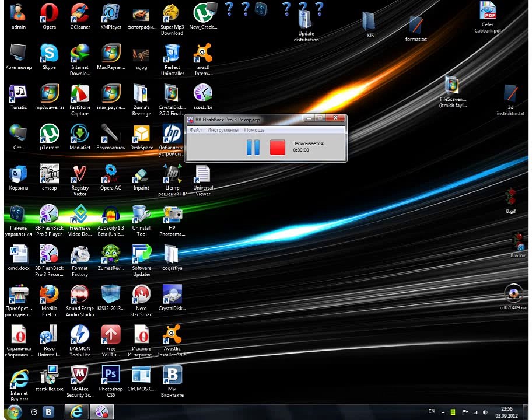
Task: Select the Audacity 1.3 Beta icon
Action: tap(111, 221)
